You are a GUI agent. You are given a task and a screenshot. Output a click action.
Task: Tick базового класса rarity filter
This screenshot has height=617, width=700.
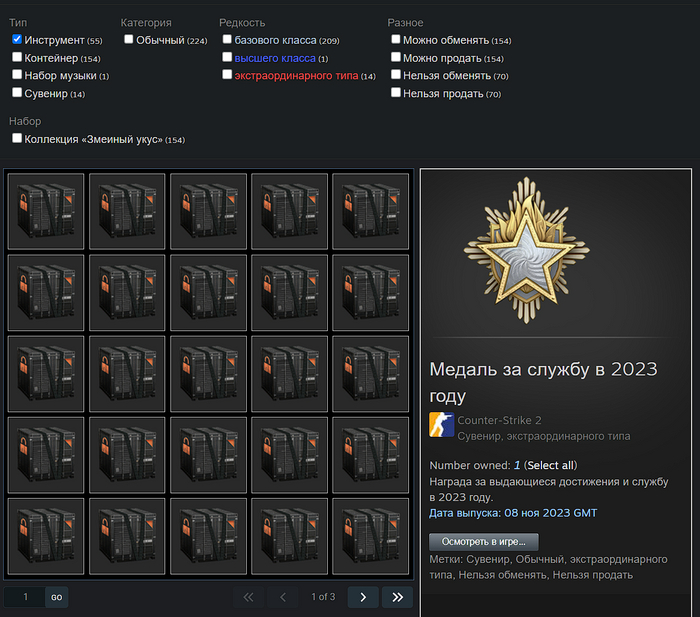coord(227,39)
